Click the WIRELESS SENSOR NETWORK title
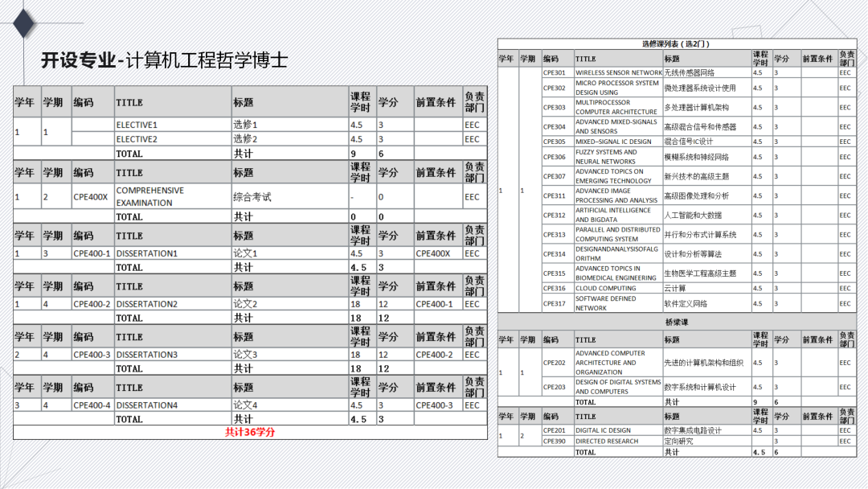This screenshot has height=489, width=868. 618,72
